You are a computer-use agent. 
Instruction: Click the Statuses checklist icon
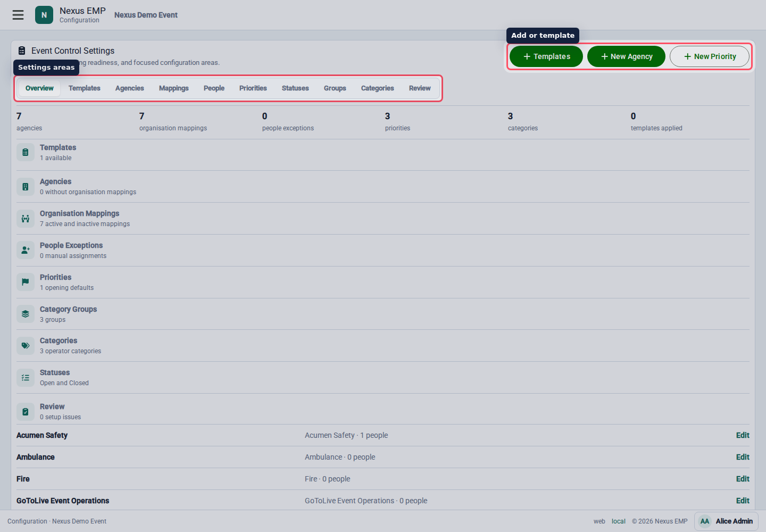click(x=26, y=378)
